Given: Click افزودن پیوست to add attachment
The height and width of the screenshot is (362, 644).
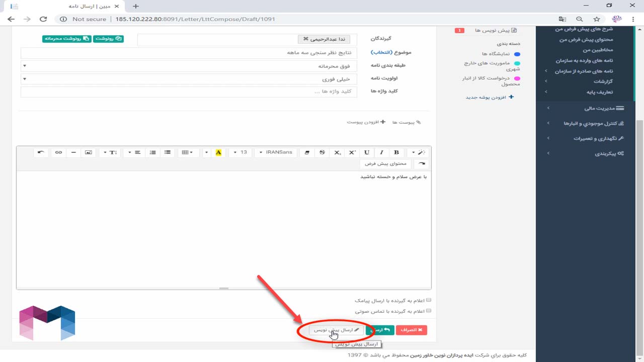Looking at the screenshot, I should click(x=367, y=122).
